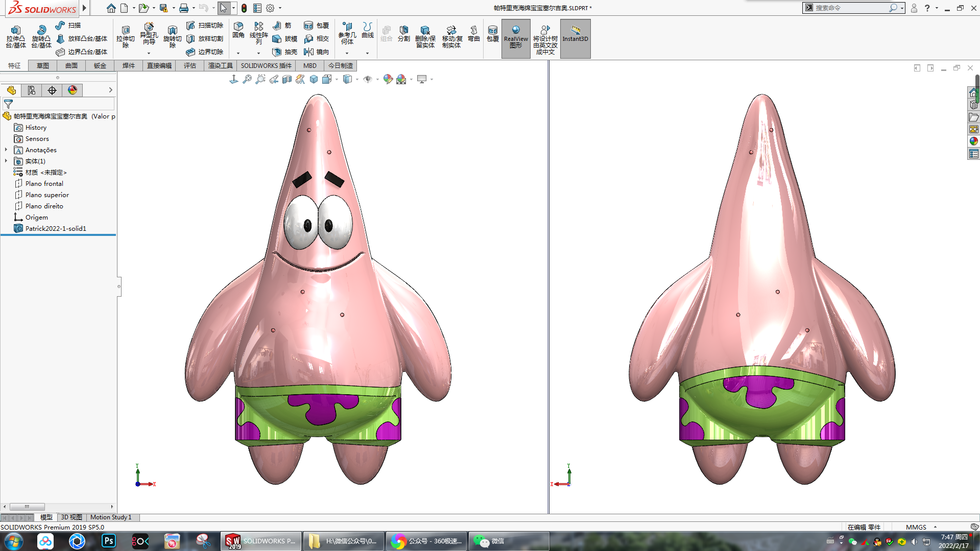Switch to the MBD tab

(310, 65)
